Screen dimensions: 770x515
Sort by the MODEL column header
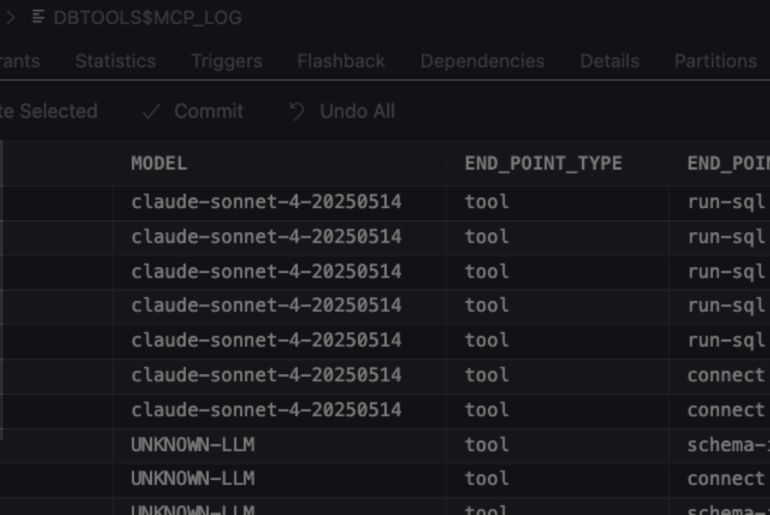[x=159, y=163]
